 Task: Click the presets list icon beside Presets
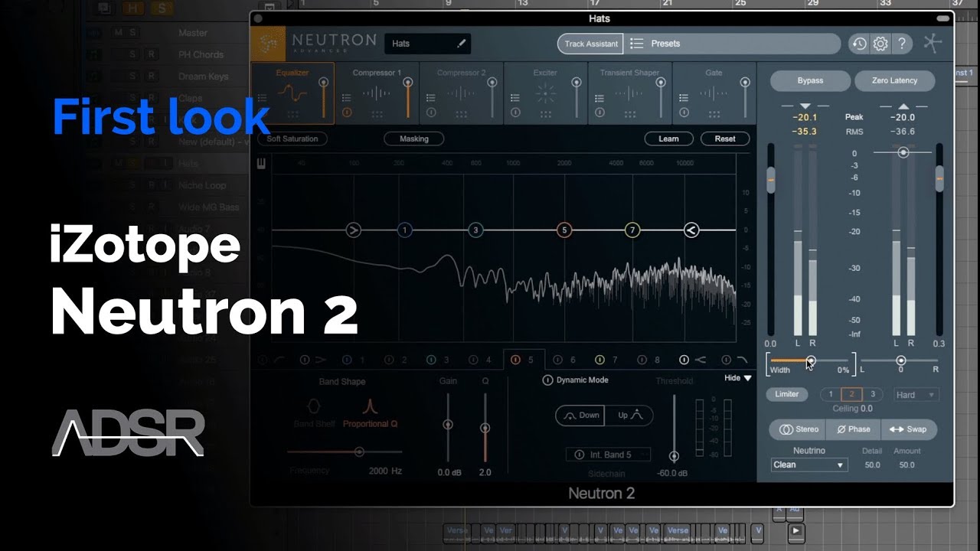pos(636,44)
